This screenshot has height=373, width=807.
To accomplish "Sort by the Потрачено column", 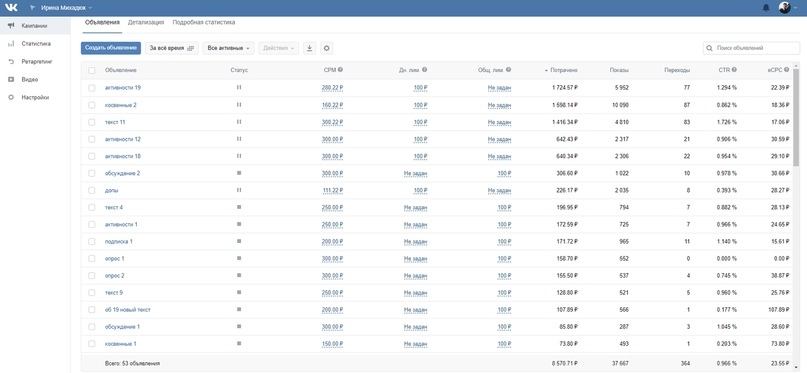I will click(x=561, y=70).
